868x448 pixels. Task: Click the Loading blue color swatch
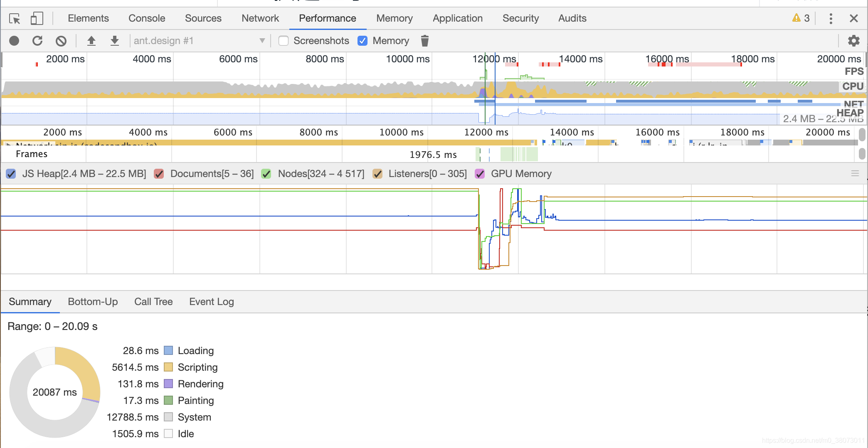click(168, 350)
